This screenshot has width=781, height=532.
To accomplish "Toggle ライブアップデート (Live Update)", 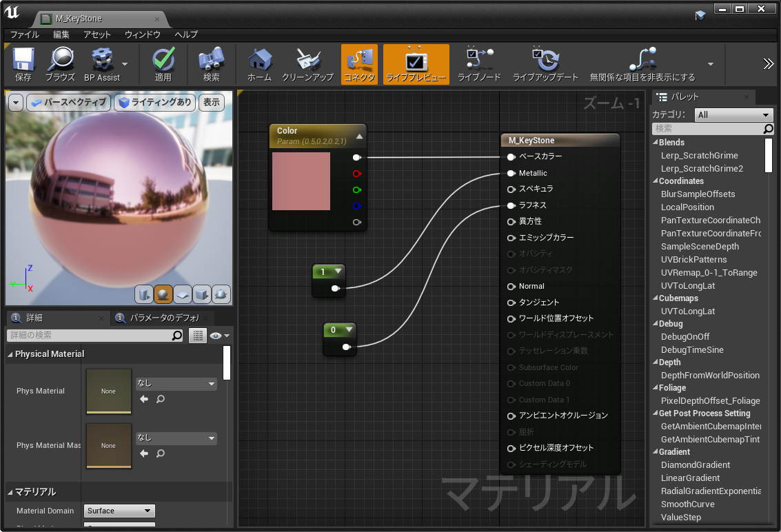I will 545,64.
